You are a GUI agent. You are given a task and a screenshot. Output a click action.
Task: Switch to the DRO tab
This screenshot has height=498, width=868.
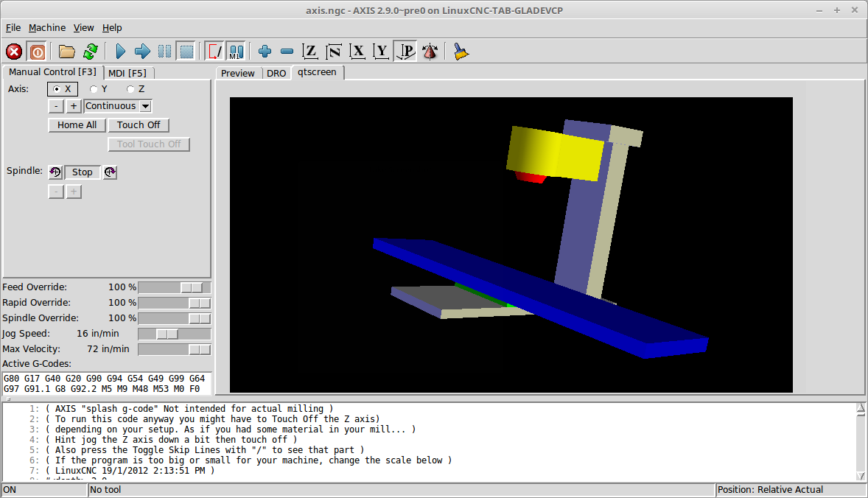[276, 73]
